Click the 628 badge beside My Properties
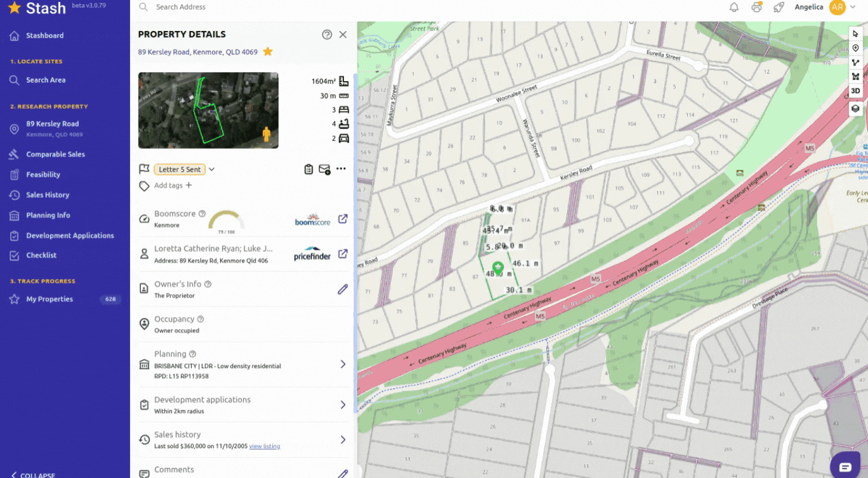 [110, 299]
